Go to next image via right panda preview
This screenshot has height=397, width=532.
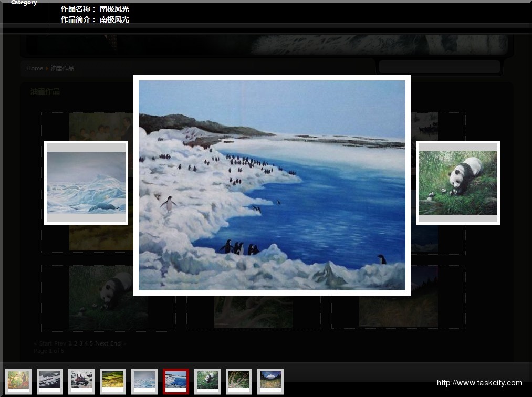coord(457,183)
